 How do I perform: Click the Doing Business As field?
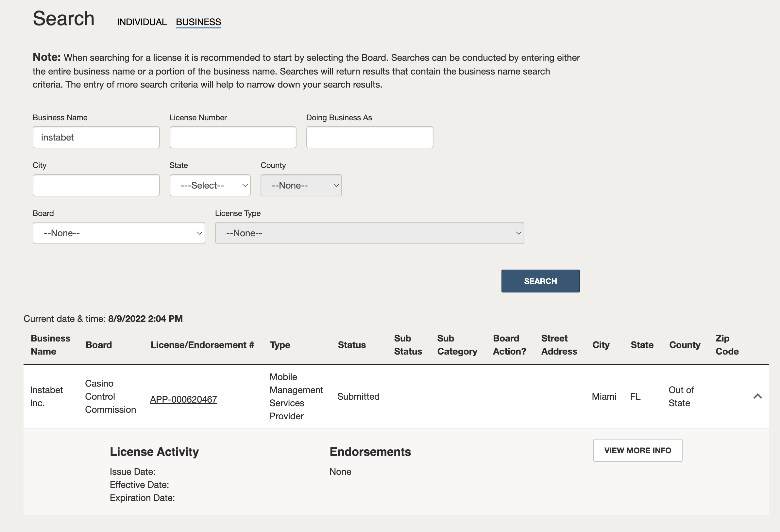point(370,137)
